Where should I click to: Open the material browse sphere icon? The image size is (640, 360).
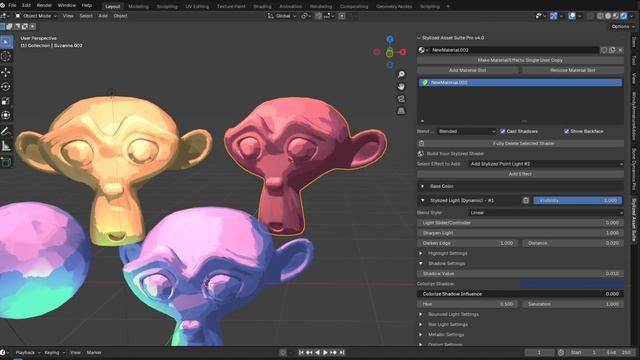pos(423,50)
